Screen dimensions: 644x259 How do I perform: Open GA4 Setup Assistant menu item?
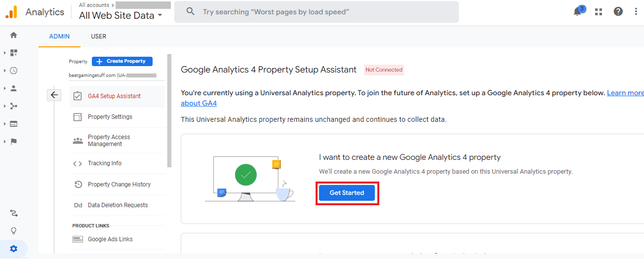click(117, 96)
